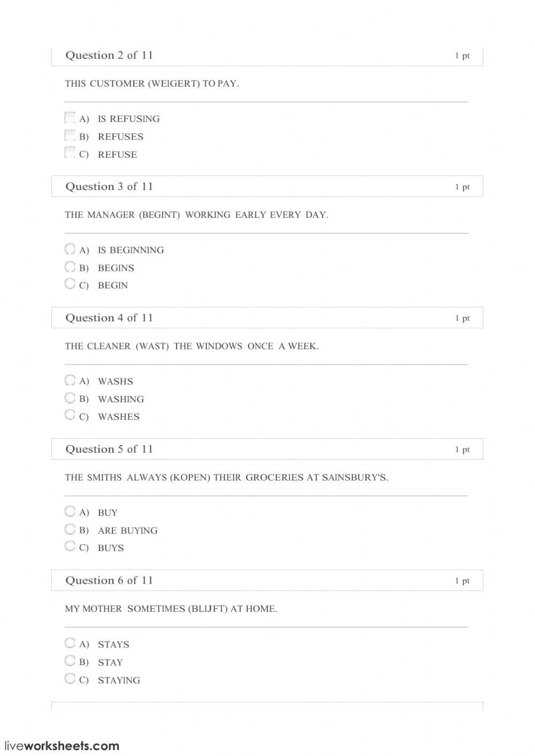
Task: Select the IS BEGINNING radio button
Action: 70,249
